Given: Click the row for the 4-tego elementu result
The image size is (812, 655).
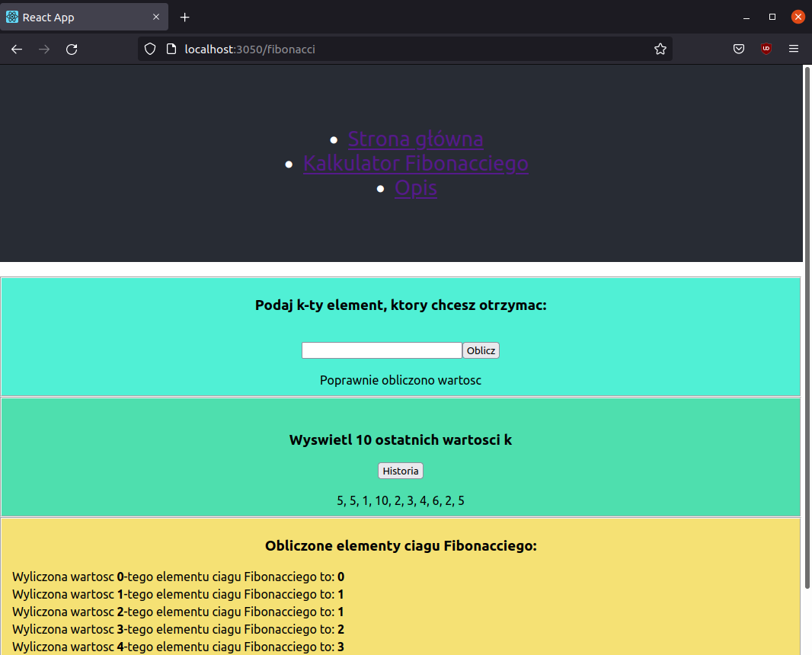Looking at the screenshot, I should (178, 647).
